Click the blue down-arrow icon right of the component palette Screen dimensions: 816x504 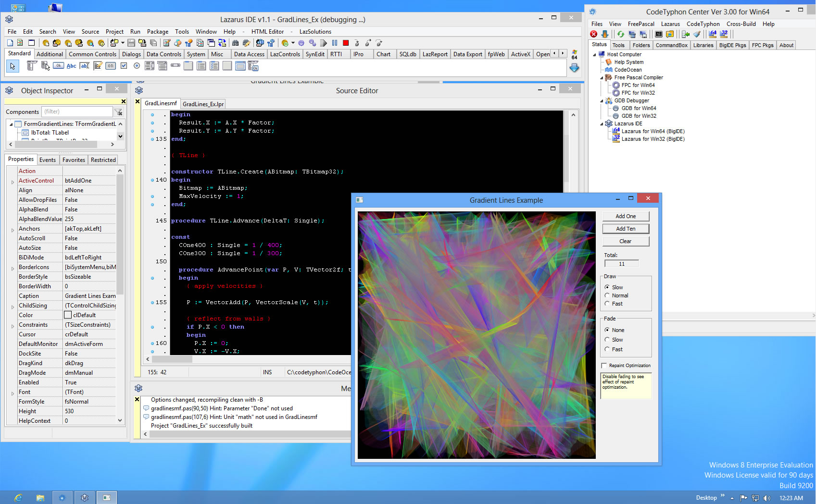coord(574,68)
